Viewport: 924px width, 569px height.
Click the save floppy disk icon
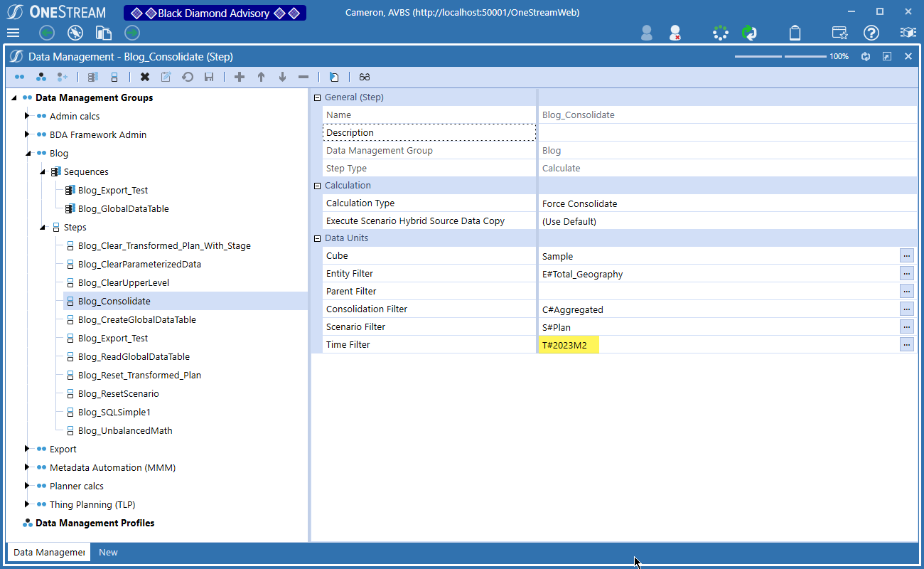click(209, 77)
